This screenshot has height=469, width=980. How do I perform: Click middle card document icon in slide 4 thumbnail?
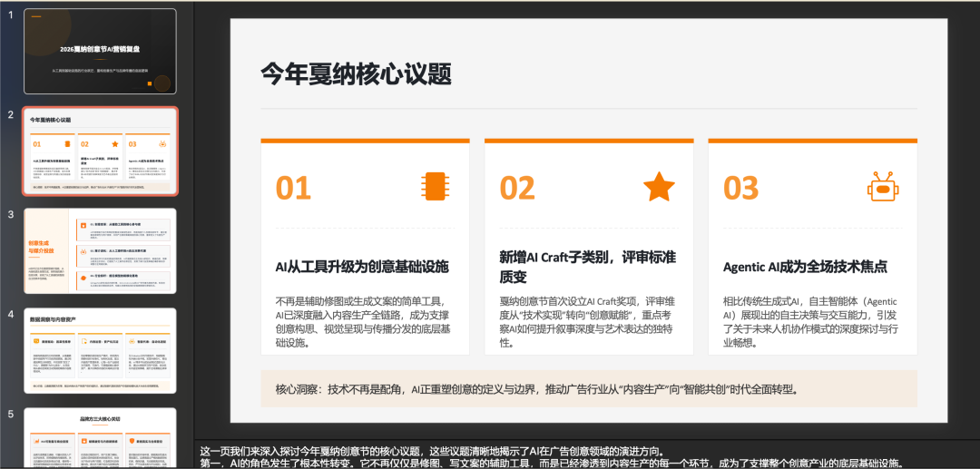pos(83,341)
